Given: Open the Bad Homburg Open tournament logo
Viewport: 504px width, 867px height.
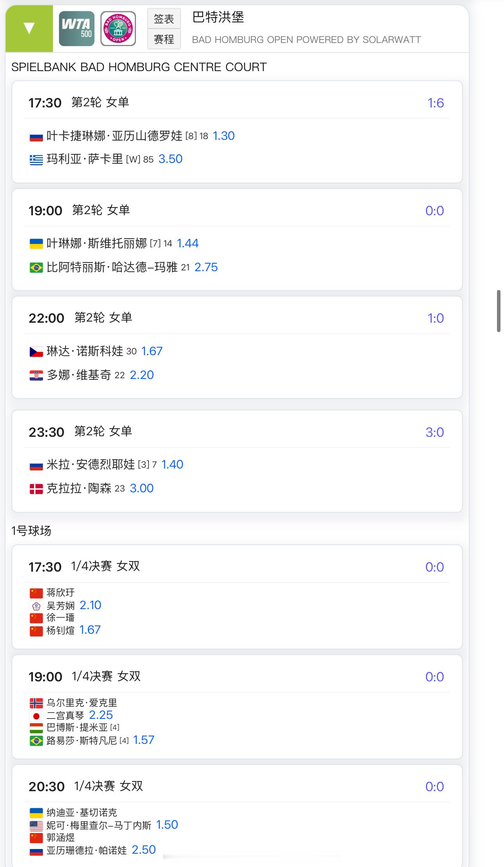Looking at the screenshot, I should 118,29.
